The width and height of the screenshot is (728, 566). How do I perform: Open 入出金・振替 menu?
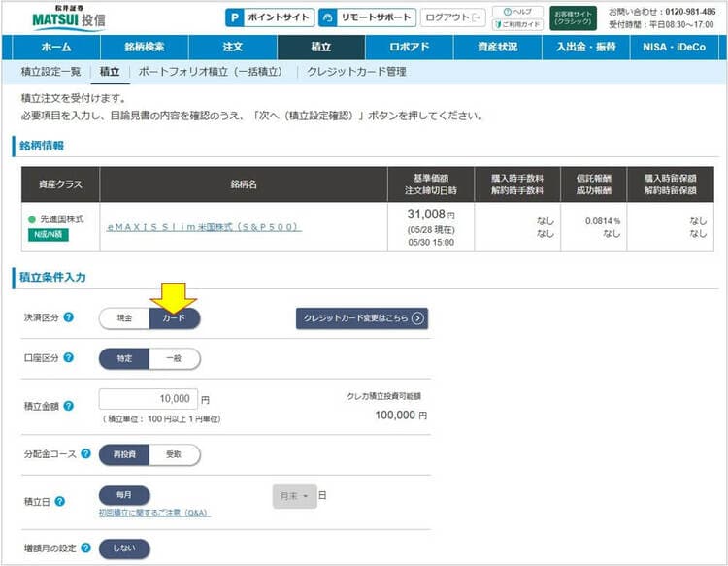pos(586,47)
